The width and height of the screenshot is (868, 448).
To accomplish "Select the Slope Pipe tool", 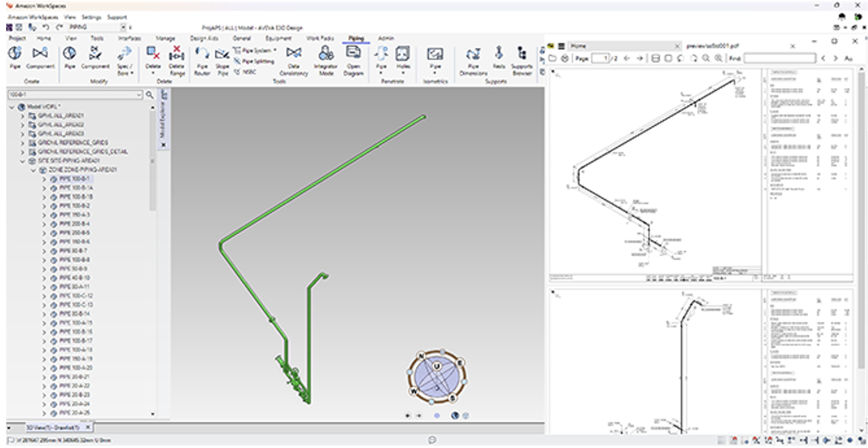I will coord(222,61).
